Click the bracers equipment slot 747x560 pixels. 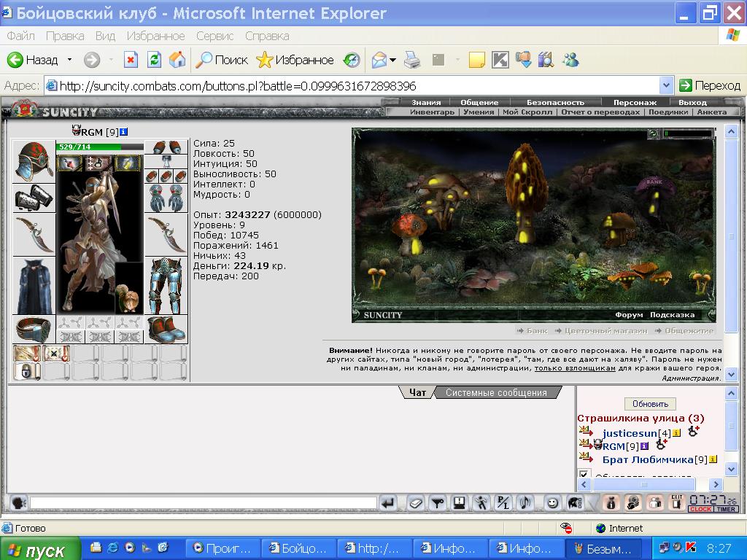(x=34, y=198)
